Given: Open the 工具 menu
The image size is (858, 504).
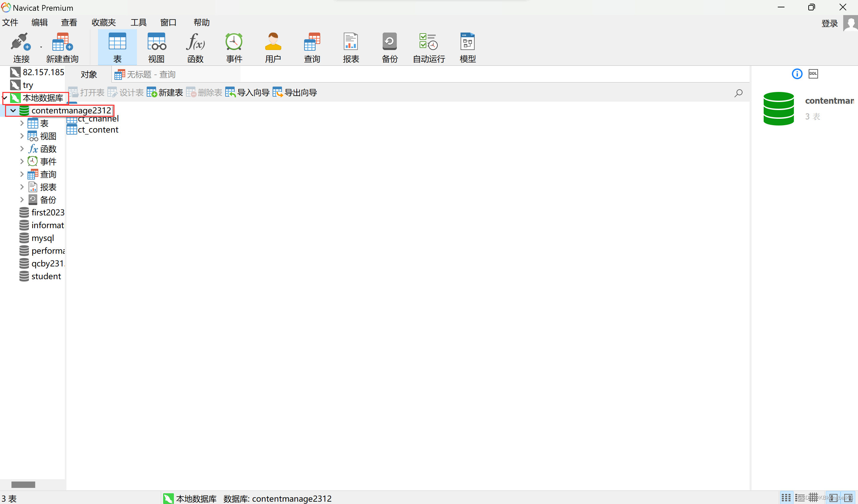Looking at the screenshot, I should [138, 22].
